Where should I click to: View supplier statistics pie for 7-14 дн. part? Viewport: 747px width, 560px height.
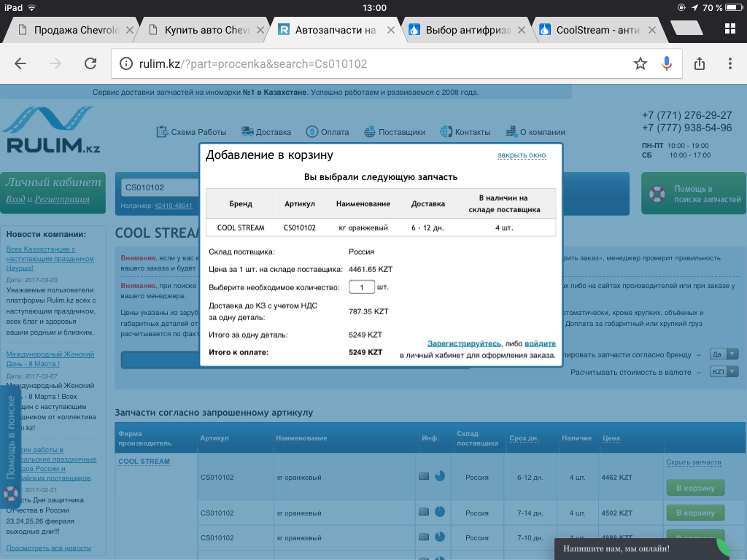coord(440,512)
